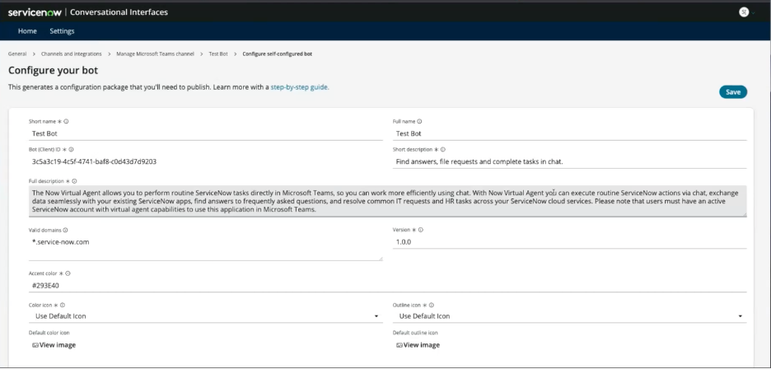Show info tooltip for Version

(x=421, y=230)
